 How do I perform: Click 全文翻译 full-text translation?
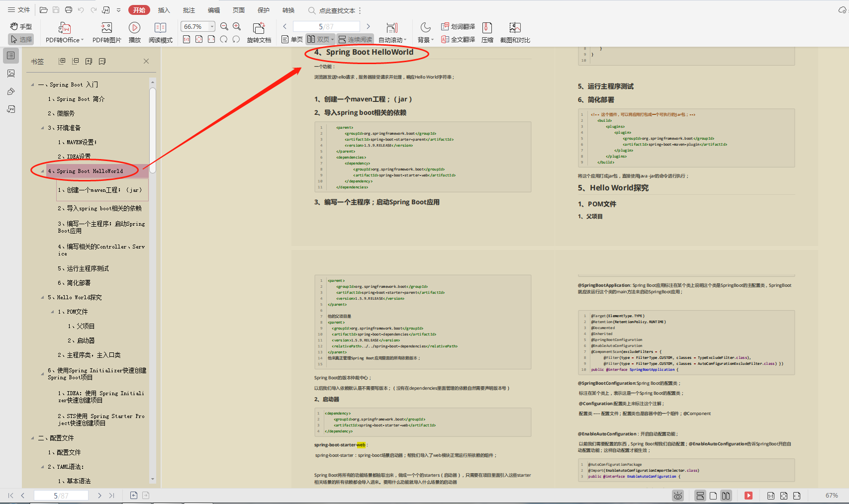(458, 39)
